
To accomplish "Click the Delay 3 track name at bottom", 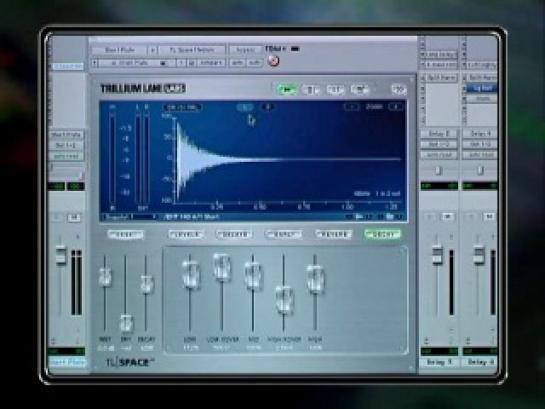I will click(x=440, y=362).
